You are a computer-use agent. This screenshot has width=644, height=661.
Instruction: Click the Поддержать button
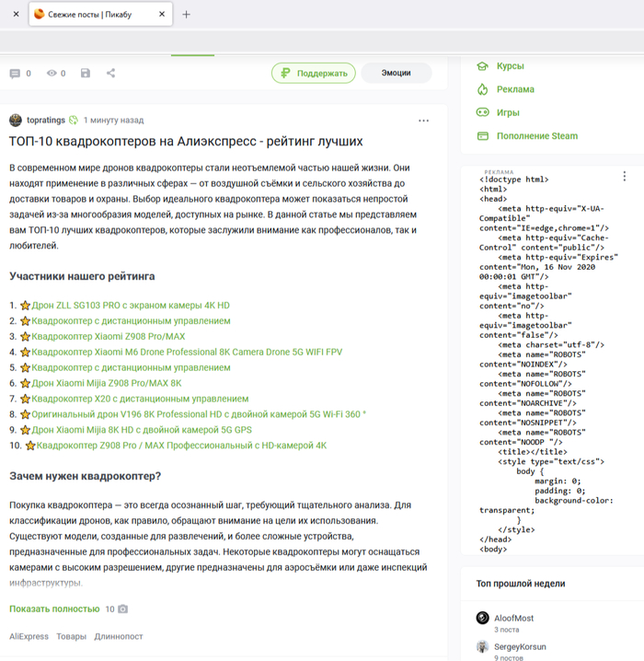(314, 73)
